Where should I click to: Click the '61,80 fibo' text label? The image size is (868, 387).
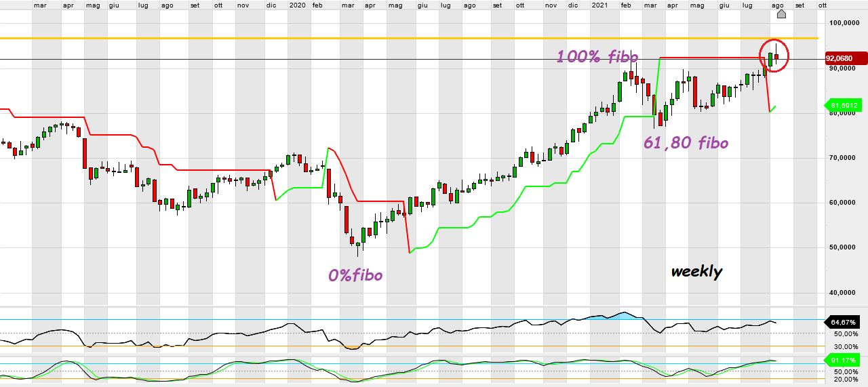(686, 143)
